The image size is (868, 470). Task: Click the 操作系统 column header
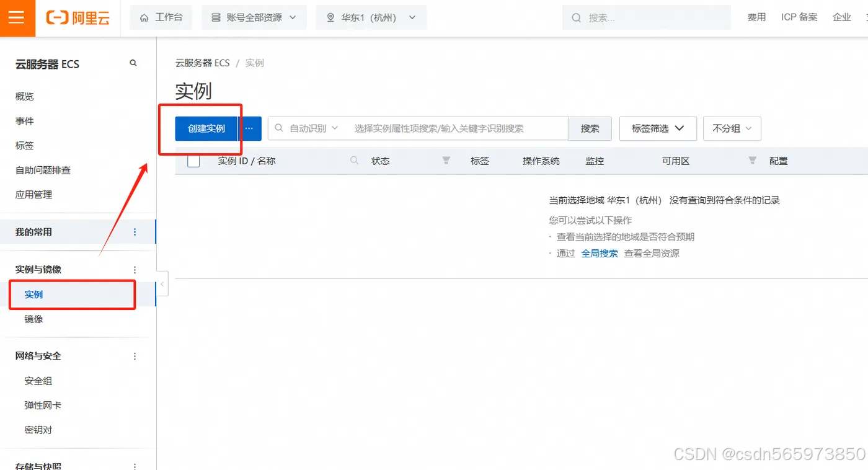tap(541, 161)
